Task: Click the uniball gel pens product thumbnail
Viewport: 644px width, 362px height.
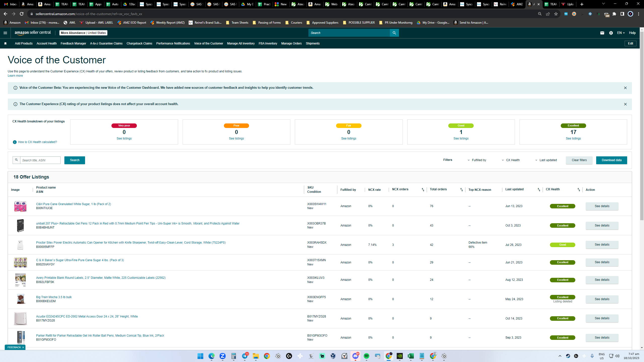Action: pos(20,225)
